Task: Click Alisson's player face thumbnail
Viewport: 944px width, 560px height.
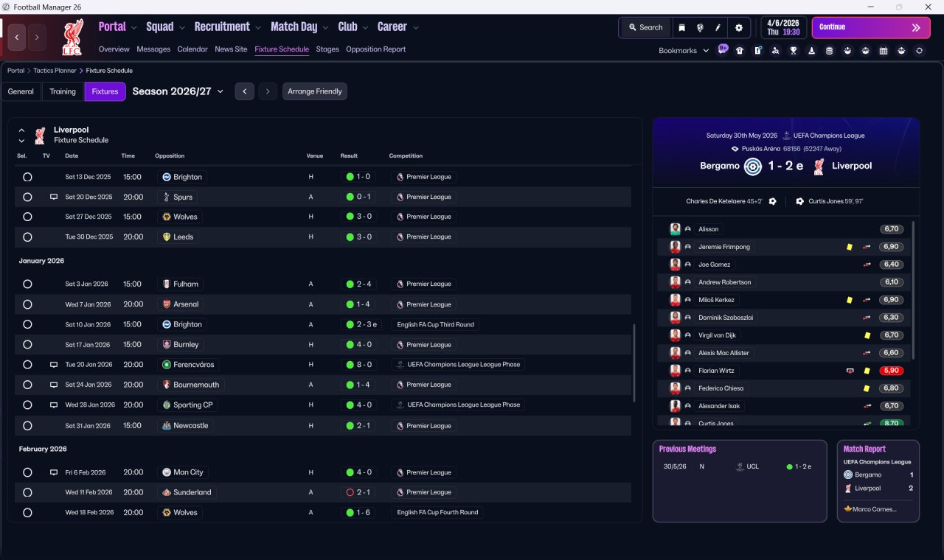Action: click(675, 229)
